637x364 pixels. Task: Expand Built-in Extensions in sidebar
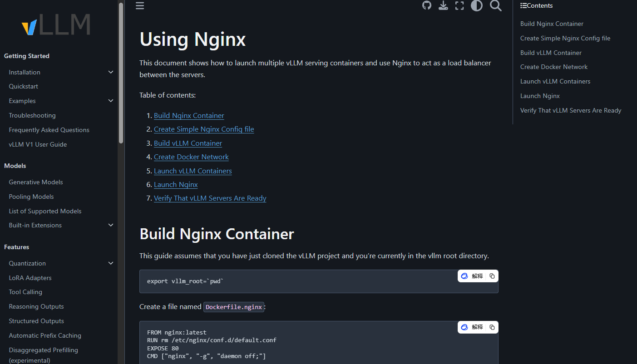click(111, 225)
